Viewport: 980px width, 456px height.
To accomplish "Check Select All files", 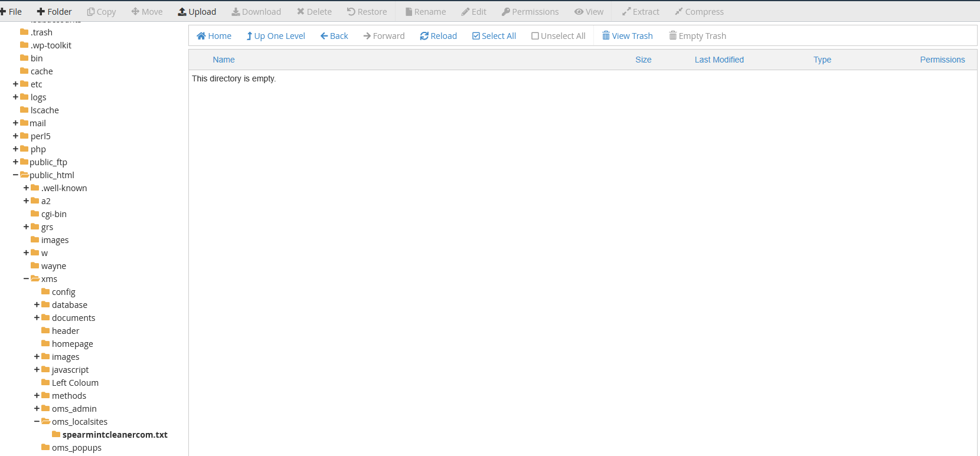I will [x=494, y=36].
